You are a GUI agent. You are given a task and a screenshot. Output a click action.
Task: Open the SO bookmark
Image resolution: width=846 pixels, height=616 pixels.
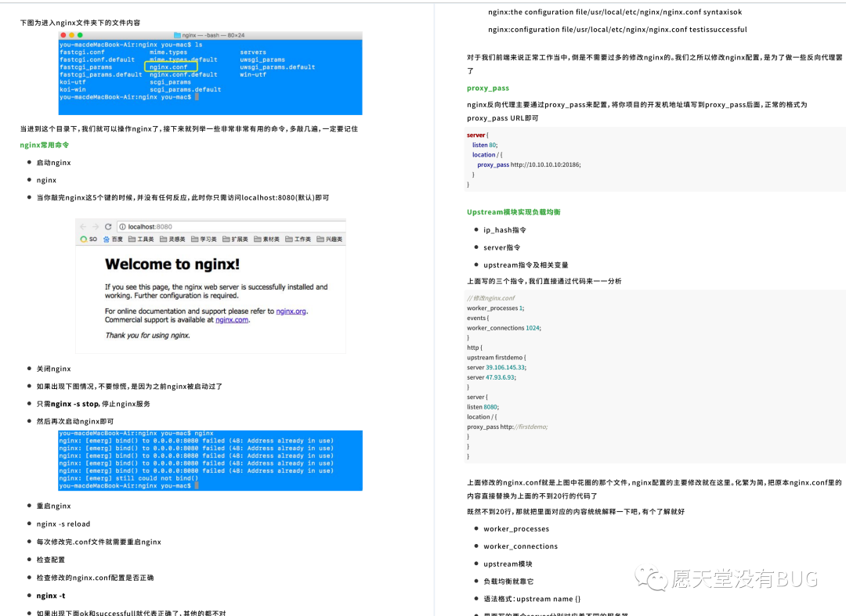pos(89,240)
